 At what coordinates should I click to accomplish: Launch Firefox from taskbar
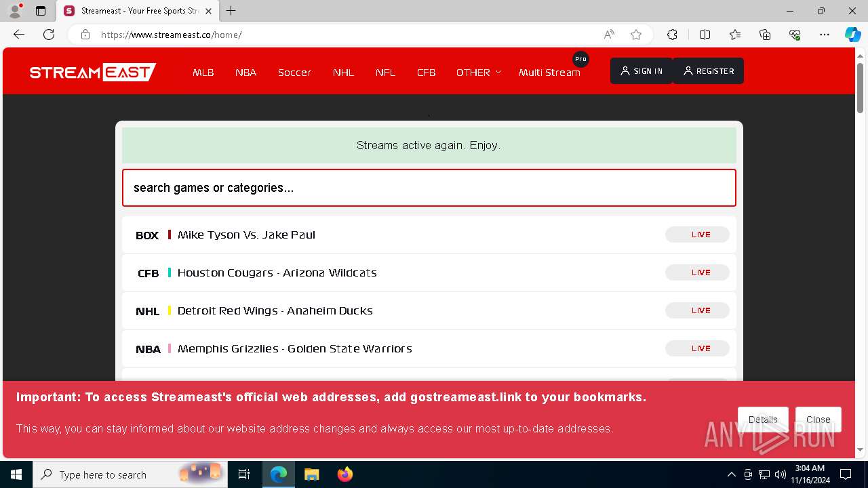[344, 474]
